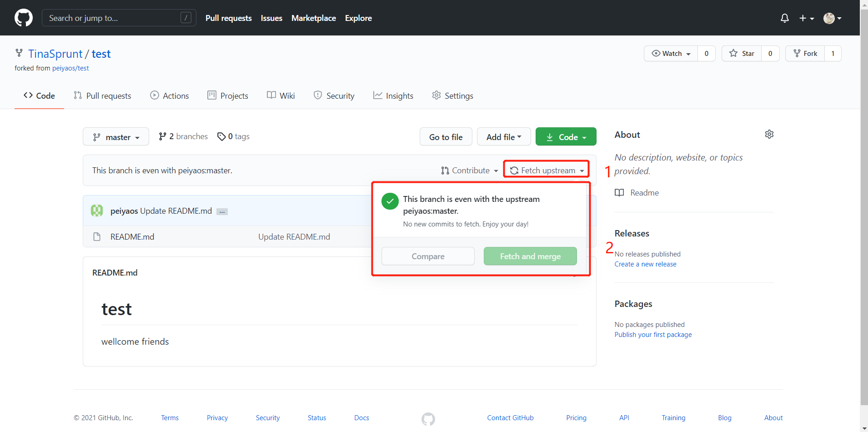This screenshot has width=868, height=432.
Task: Click the About section gear icon
Action: 769,134
